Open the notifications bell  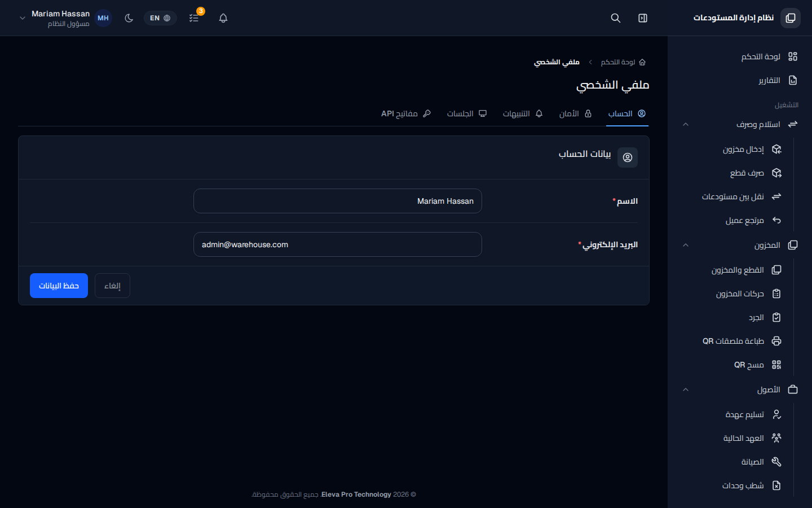click(x=223, y=18)
